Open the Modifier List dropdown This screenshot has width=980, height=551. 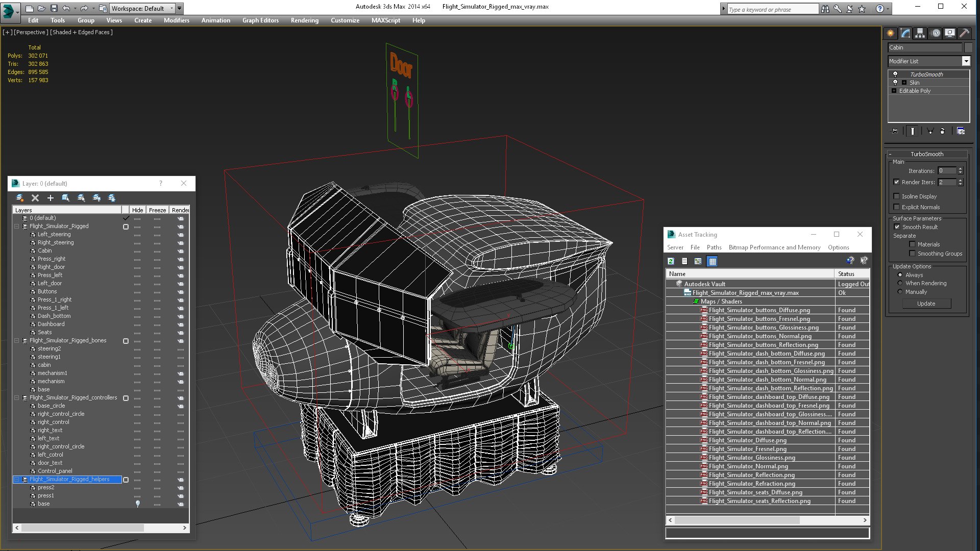[x=966, y=61]
